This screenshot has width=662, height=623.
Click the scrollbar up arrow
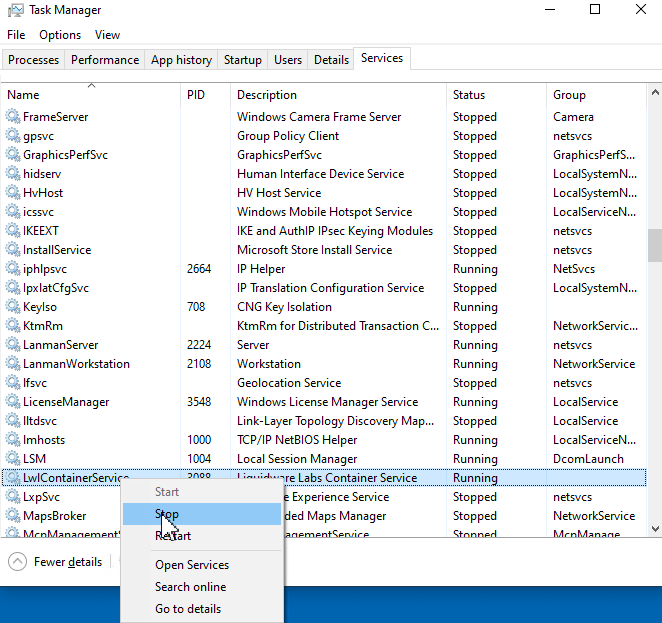pos(655,92)
